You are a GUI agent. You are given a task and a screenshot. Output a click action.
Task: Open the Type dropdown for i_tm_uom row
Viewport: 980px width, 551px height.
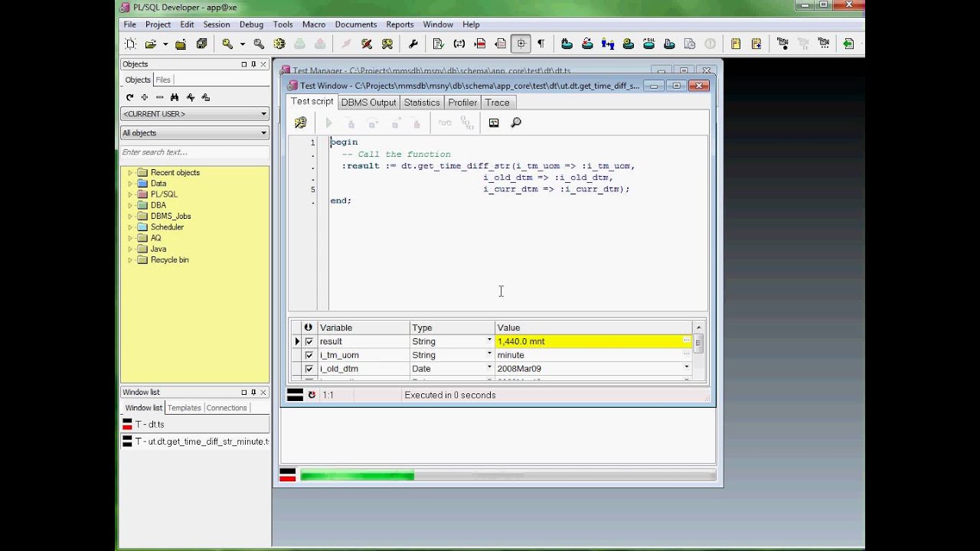489,354
